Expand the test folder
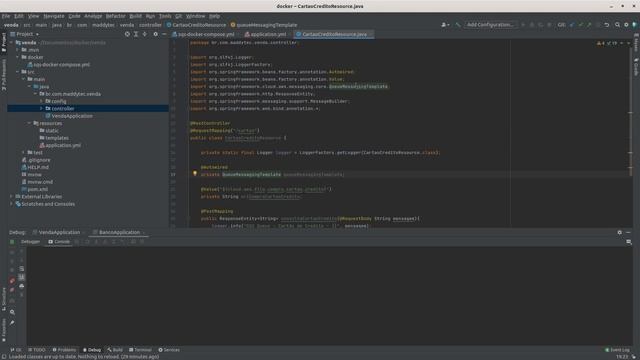The image size is (640, 360). click(x=24, y=153)
